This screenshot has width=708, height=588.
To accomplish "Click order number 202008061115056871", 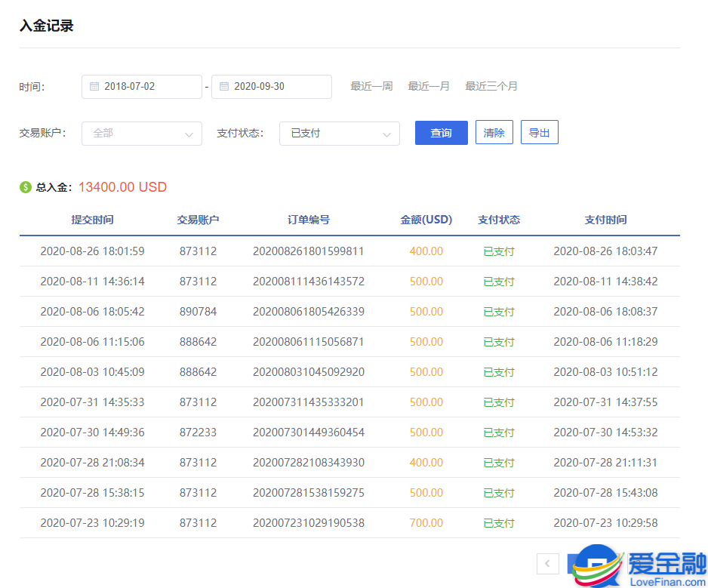I will [309, 342].
